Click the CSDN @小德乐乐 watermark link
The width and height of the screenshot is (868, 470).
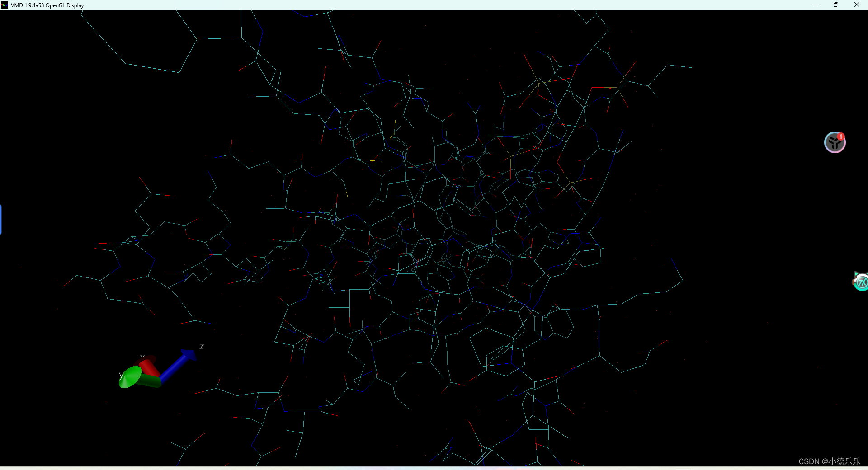(x=830, y=461)
